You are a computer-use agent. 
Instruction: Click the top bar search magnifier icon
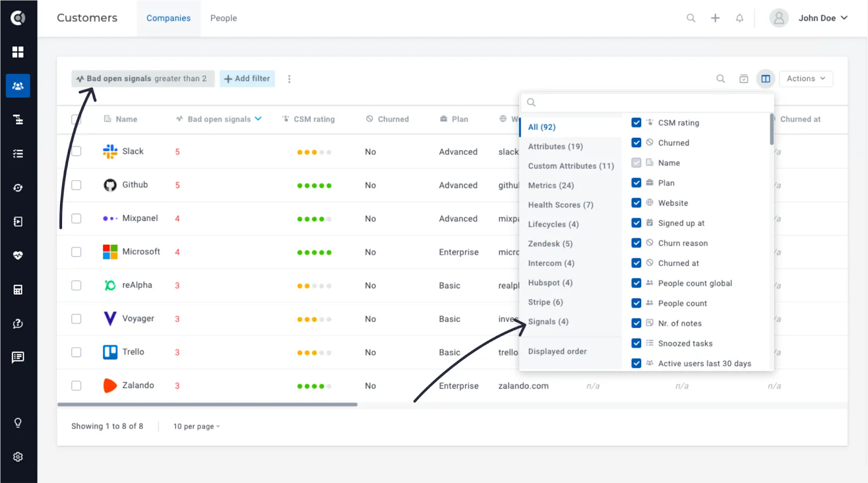(x=691, y=18)
